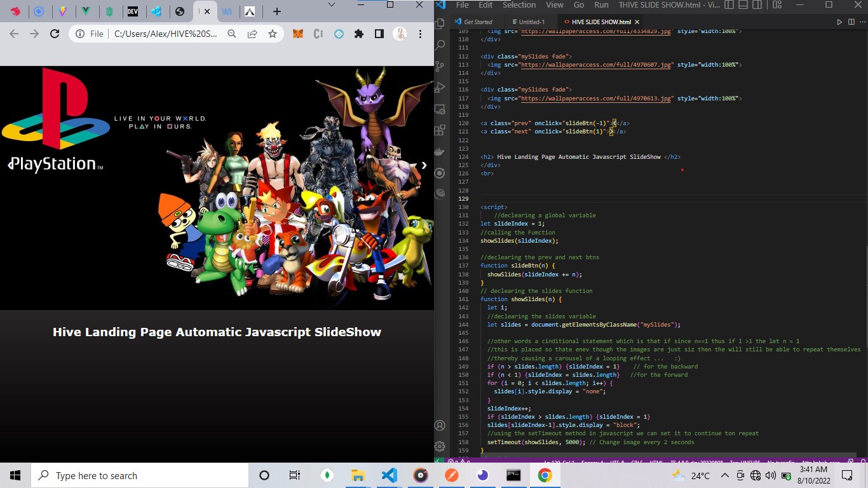
Task: Click 'let slideIndex = 1;' code line
Action: pos(513,224)
